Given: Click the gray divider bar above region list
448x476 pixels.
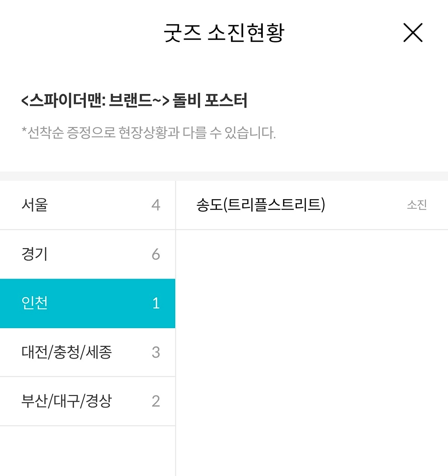Looking at the screenshot, I should click(x=224, y=176).
